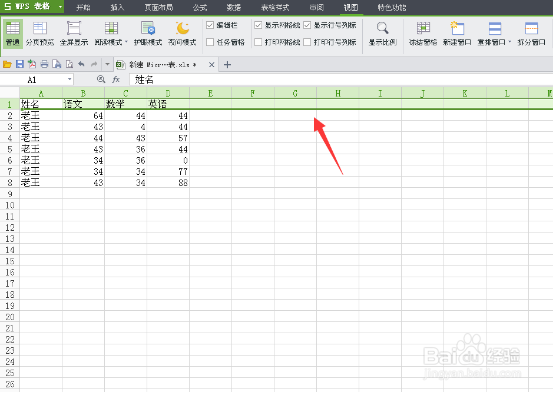Select cell D8 with value 88
The height and width of the screenshot is (393, 553).
coord(168,182)
